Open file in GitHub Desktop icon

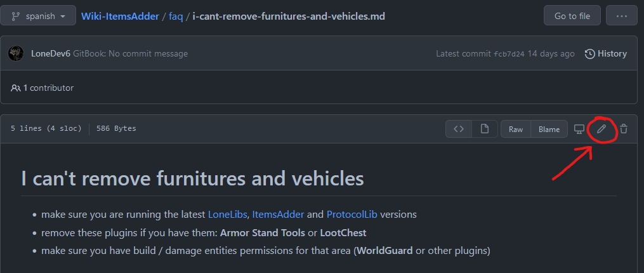click(x=579, y=129)
